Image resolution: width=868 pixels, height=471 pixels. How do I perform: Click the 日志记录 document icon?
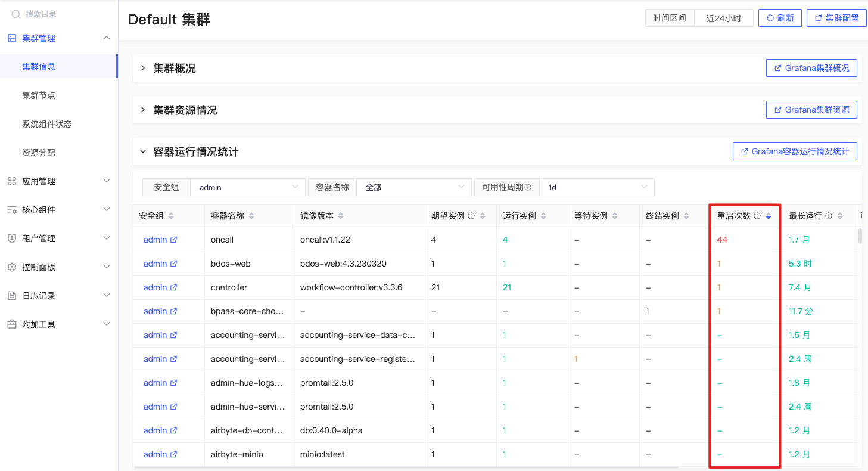click(x=12, y=296)
